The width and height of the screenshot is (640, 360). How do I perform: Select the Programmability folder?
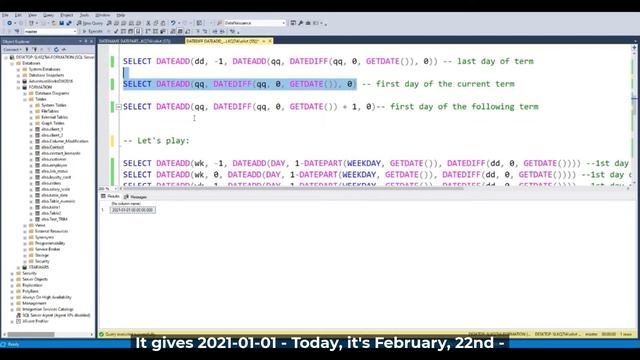pos(50,243)
